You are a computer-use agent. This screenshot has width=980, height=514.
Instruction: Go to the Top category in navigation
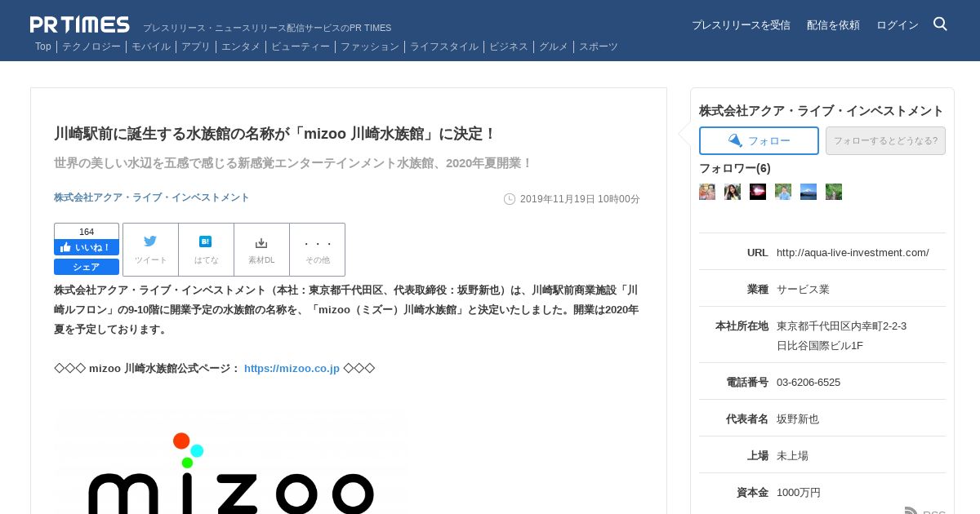(43, 47)
